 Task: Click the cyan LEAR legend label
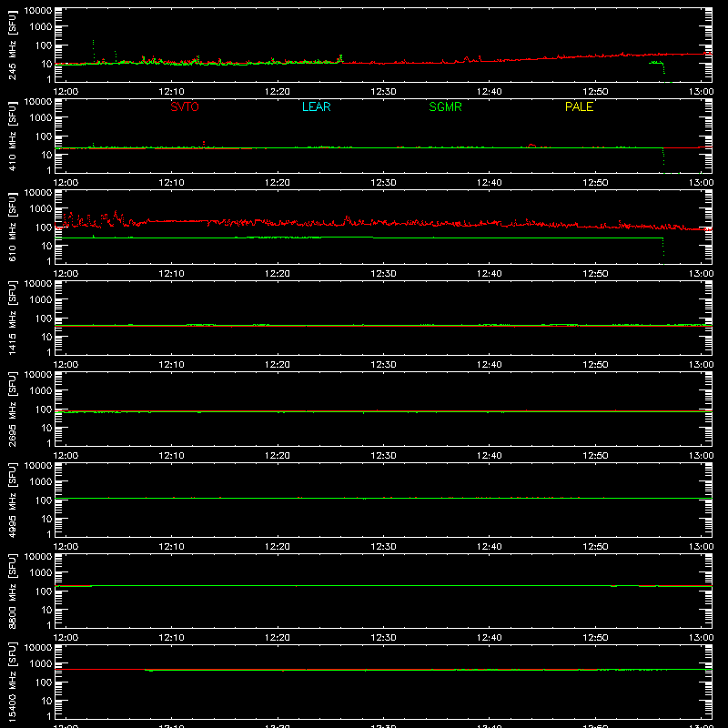(x=316, y=106)
